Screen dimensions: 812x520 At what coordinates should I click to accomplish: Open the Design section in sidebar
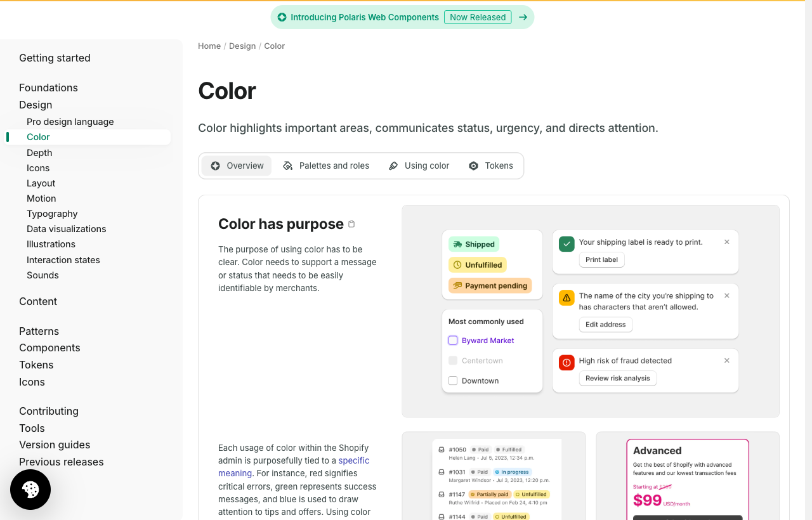coord(36,105)
